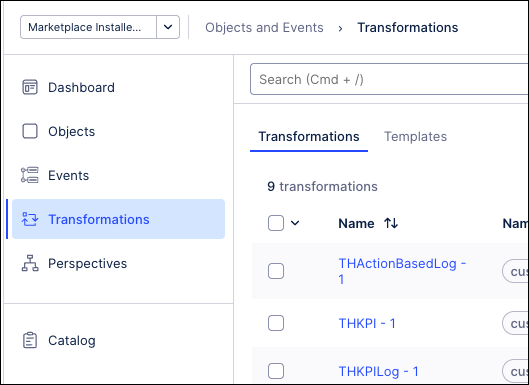Screen dimensions: 529x385
Task: Click the Dashboard sidebar icon
Action: [30, 87]
